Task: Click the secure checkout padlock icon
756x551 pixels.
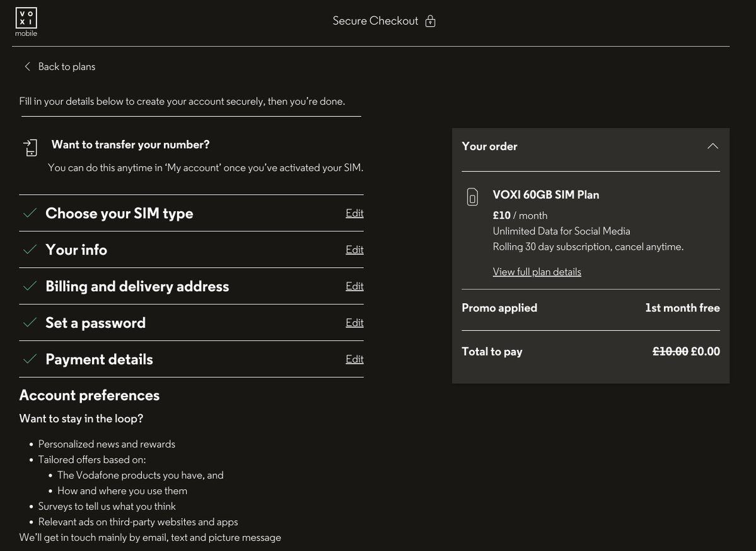Action: point(430,21)
